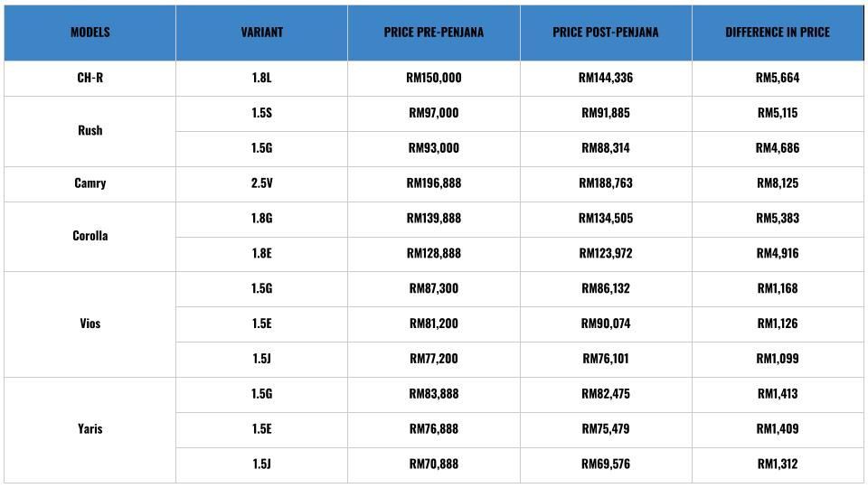Click the MODELS column header
The width and height of the screenshot is (868, 488).
pyautogui.click(x=90, y=33)
